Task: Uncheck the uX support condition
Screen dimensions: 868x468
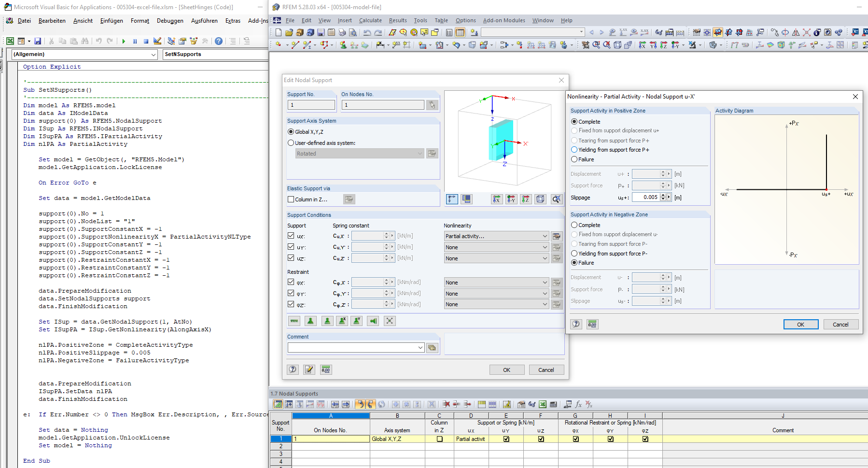Action: (x=292, y=236)
